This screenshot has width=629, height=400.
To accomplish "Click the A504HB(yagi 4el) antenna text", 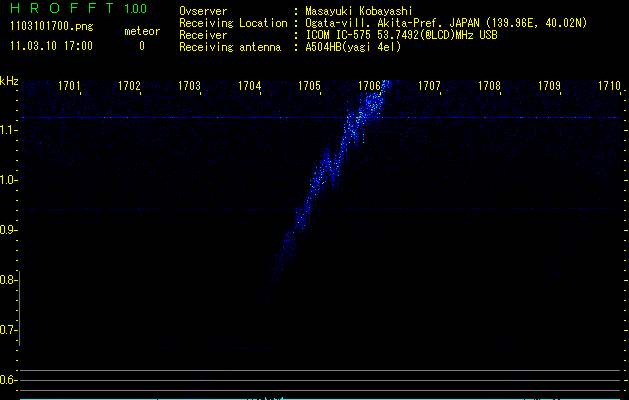I will click(x=353, y=47).
